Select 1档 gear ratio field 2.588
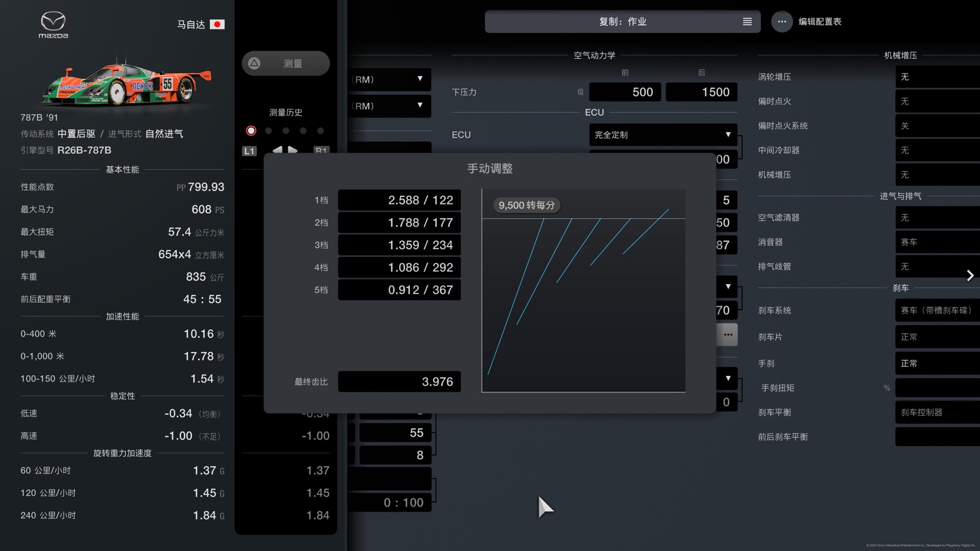This screenshot has width=980, height=551. tap(399, 200)
